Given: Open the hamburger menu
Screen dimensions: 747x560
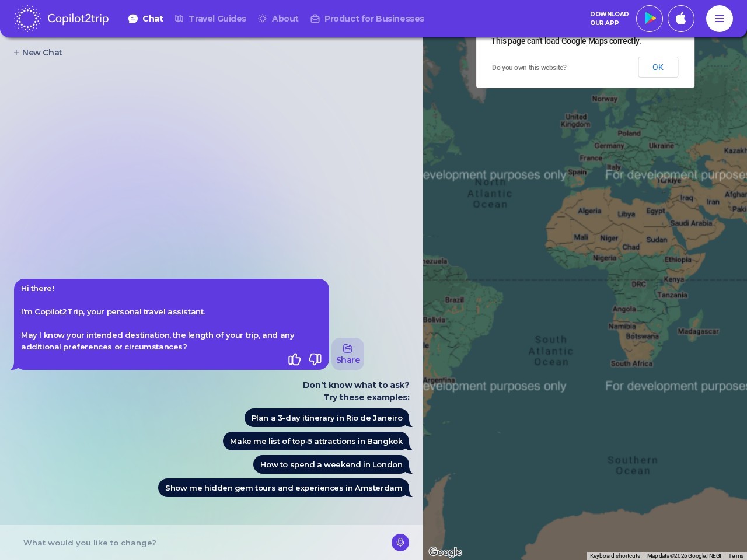Looking at the screenshot, I should coord(720,19).
